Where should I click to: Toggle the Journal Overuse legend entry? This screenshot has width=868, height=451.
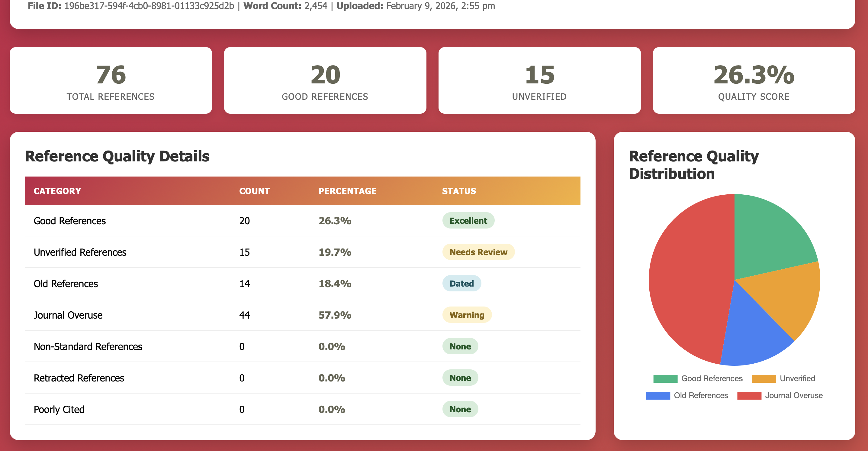click(780, 395)
